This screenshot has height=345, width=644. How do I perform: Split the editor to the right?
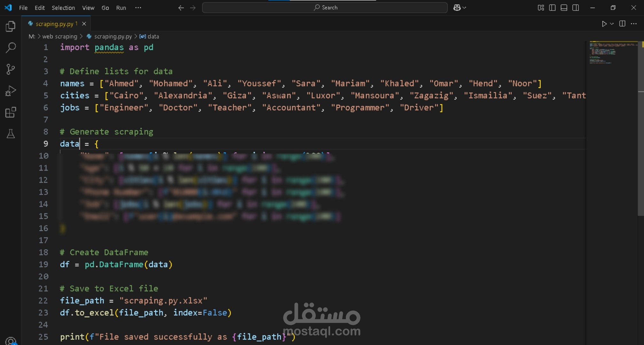pos(622,24)
